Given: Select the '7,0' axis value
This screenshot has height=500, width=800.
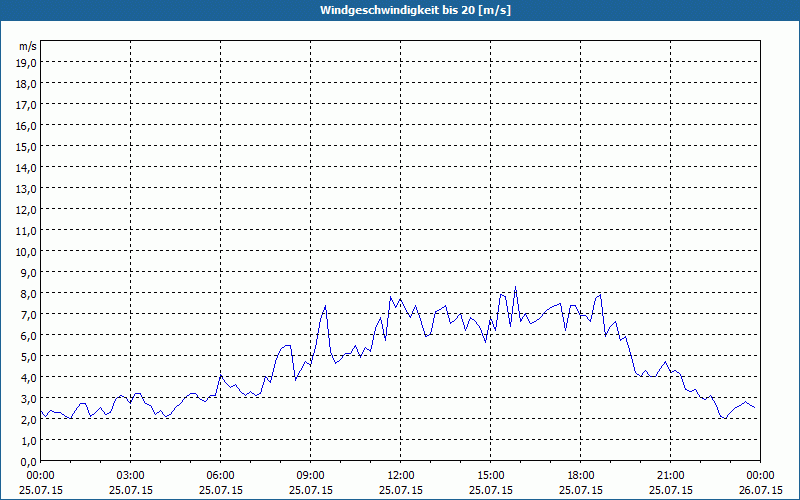Looking at the screenshot, I should [x=30, y=315].
